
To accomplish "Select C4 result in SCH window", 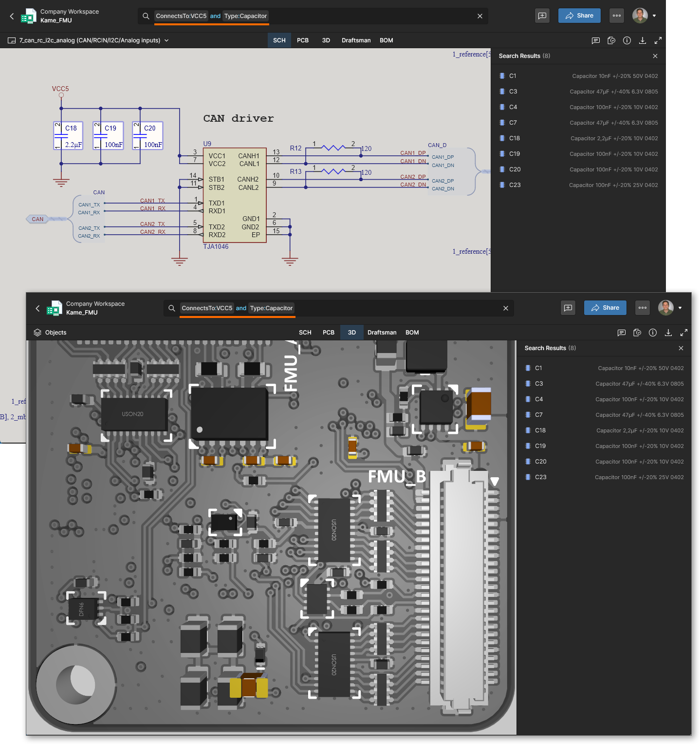I will 578,107.
